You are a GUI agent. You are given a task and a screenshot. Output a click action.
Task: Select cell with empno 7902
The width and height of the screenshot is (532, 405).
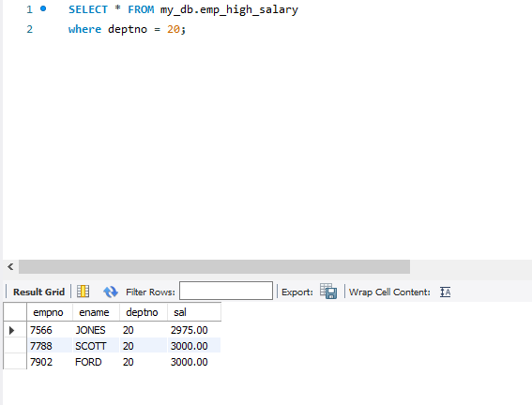[50, 362]
